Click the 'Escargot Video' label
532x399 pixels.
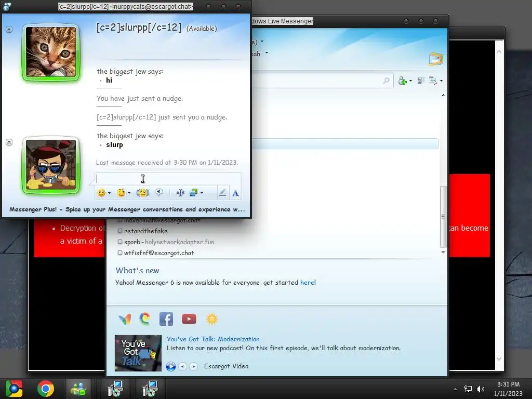tap(227, 366)
